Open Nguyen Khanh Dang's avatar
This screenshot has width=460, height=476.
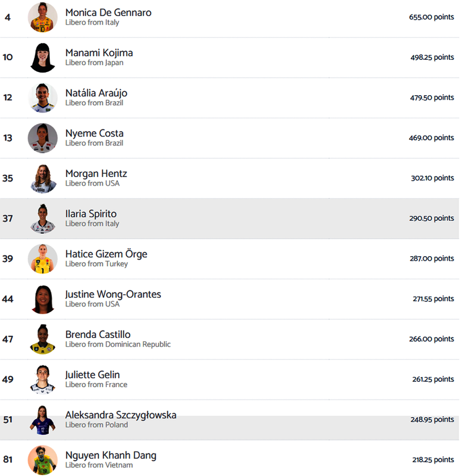pyautogui.click(x=43, y=460)
